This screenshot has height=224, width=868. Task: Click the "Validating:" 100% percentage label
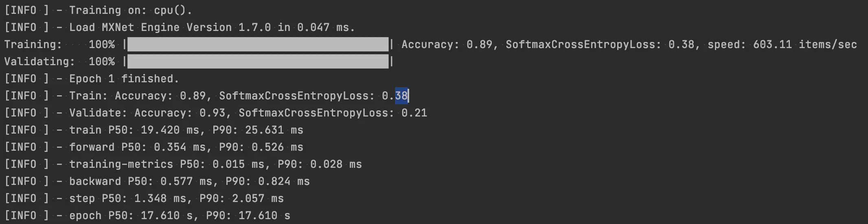point(101,61)
